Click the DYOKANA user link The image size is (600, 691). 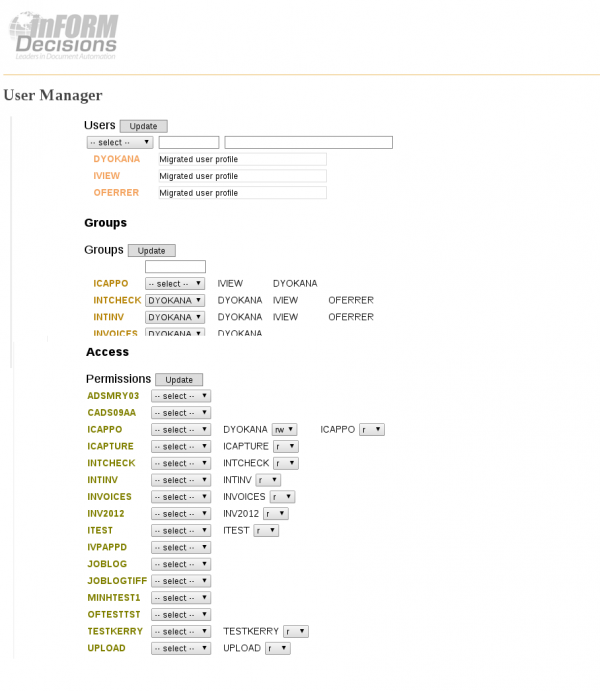pos(117,159)
